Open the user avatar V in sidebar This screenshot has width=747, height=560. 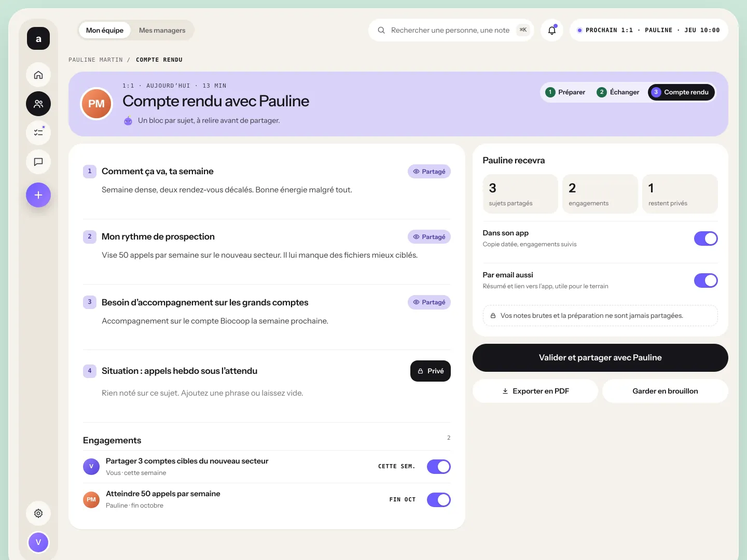tap(38, 542)
